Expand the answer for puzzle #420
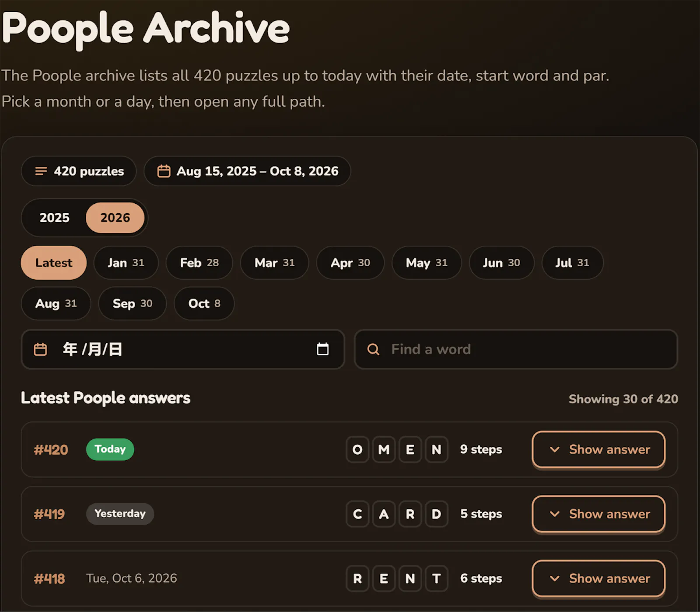Viewport: 700px width, 612px height. tap(598, 449)
